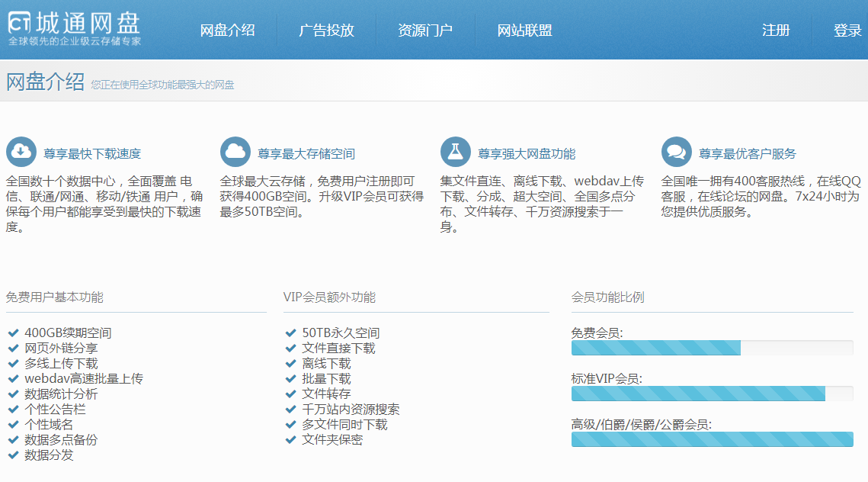Select the 广告投放 navigation tab
Viewport: 868px width, 482px height.
pyautogui.click(x=327, y=29)
